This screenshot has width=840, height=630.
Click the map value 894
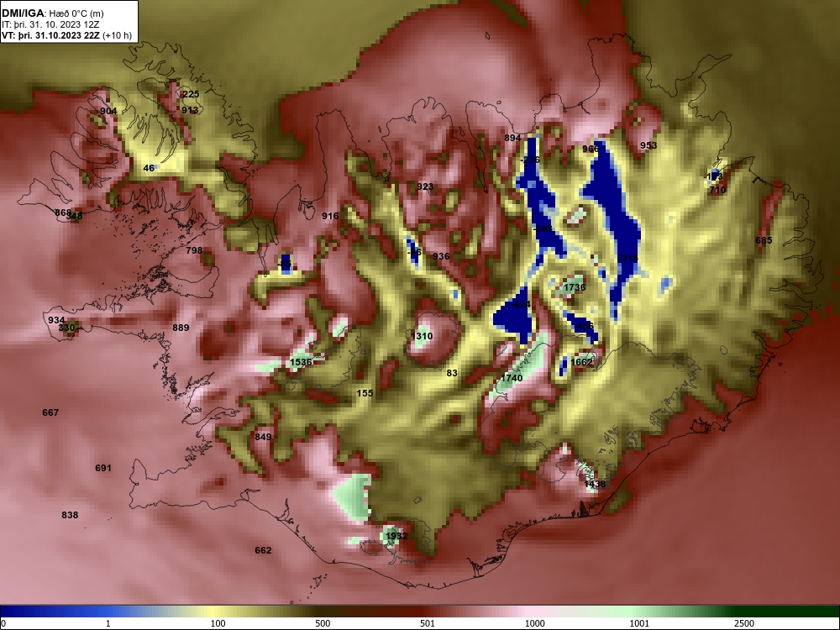512,138
